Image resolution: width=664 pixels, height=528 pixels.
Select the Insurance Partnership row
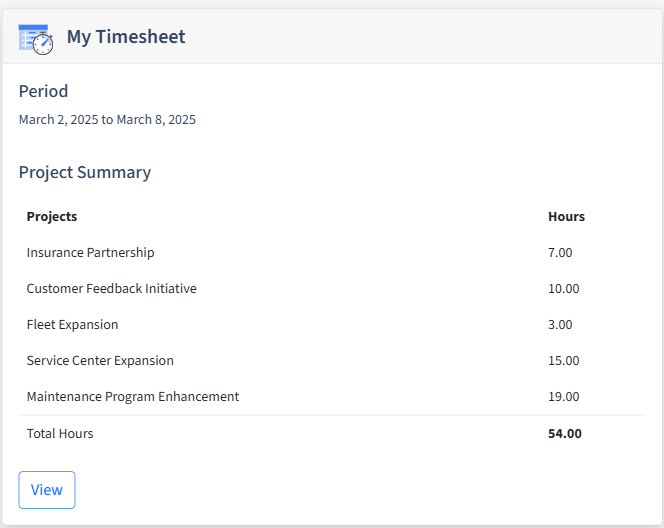tap(332, 252)
